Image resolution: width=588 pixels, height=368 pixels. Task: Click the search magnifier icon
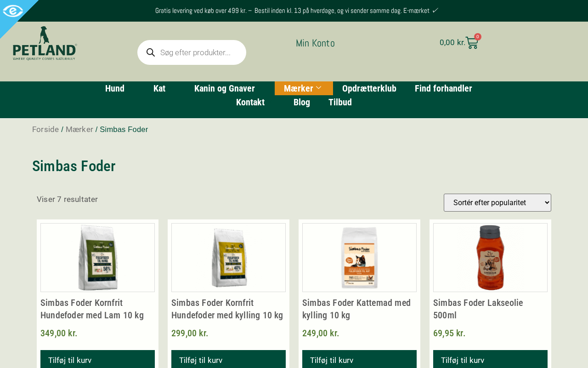pyautogui.click(x=151, y=52)
